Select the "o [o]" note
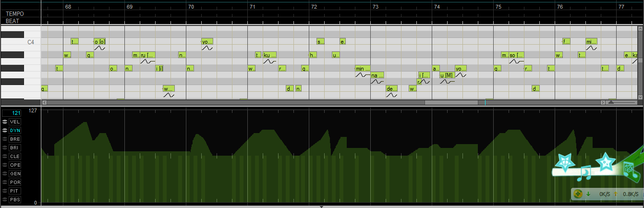 point(99,42)
